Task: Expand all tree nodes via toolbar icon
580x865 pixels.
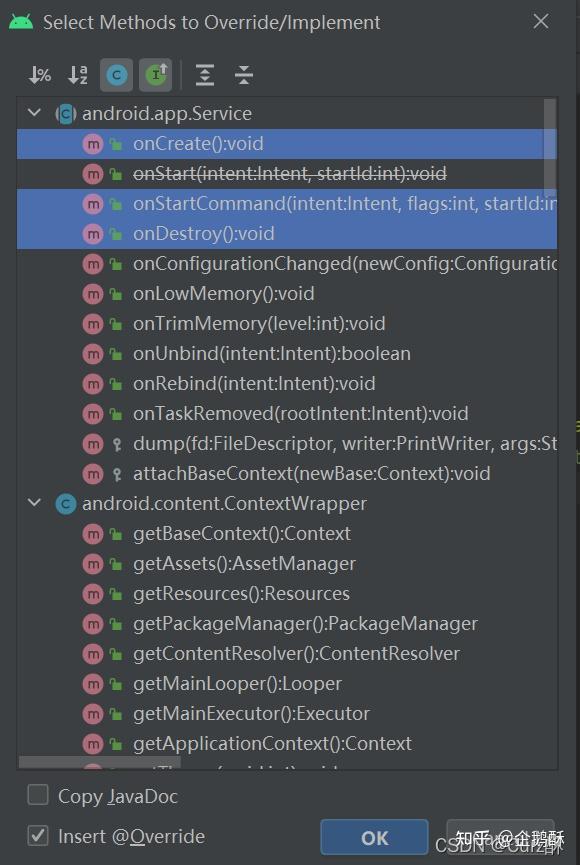Action: [205, 75]
